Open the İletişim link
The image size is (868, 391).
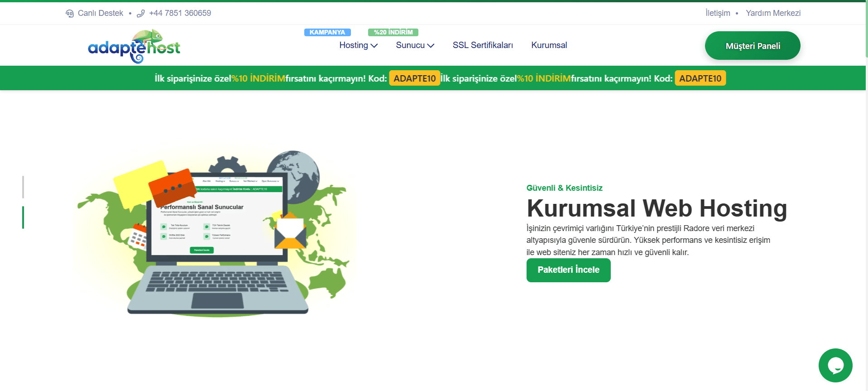[718, 13]
